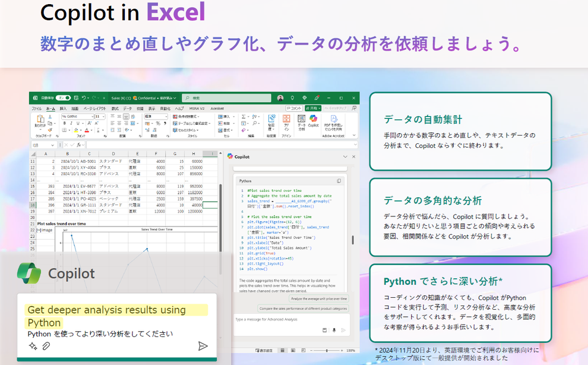Copy the Python code block in Copilot pane
Viewport: 588px width, 365px height.
click(x=339, y=181)
